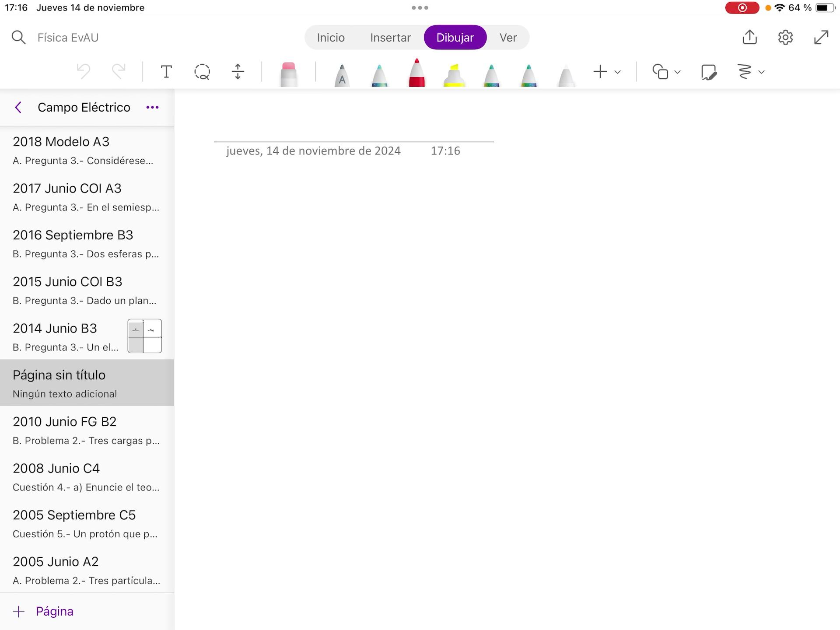Select the Text tool
840x630 pixels.
coord(166,72)
